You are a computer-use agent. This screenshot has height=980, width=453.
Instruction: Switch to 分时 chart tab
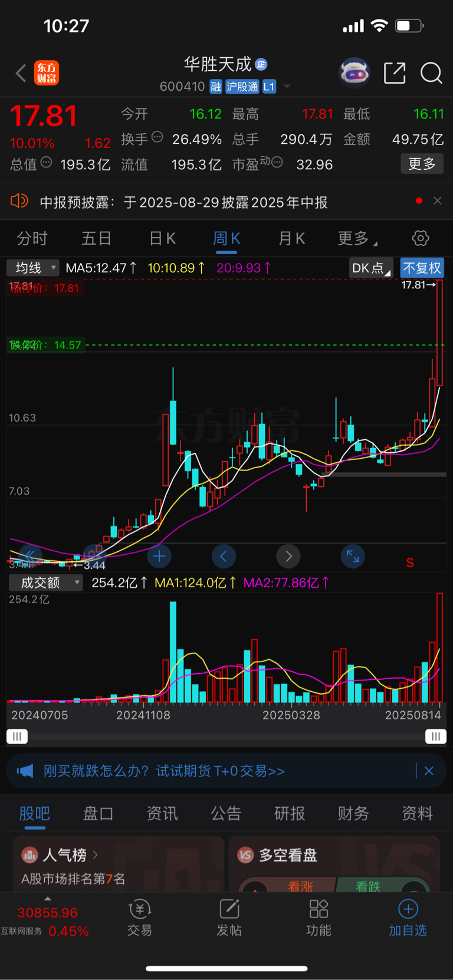tap(32, 238)
